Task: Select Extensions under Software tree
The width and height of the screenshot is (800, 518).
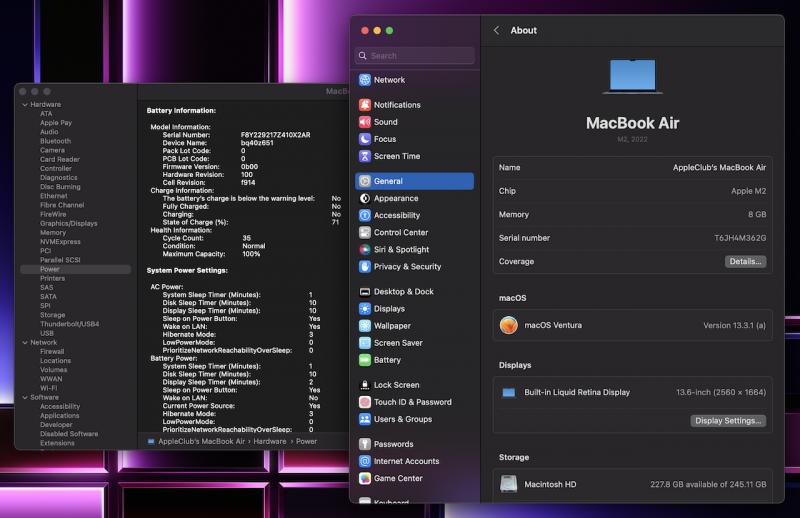Action: (57, 443)
